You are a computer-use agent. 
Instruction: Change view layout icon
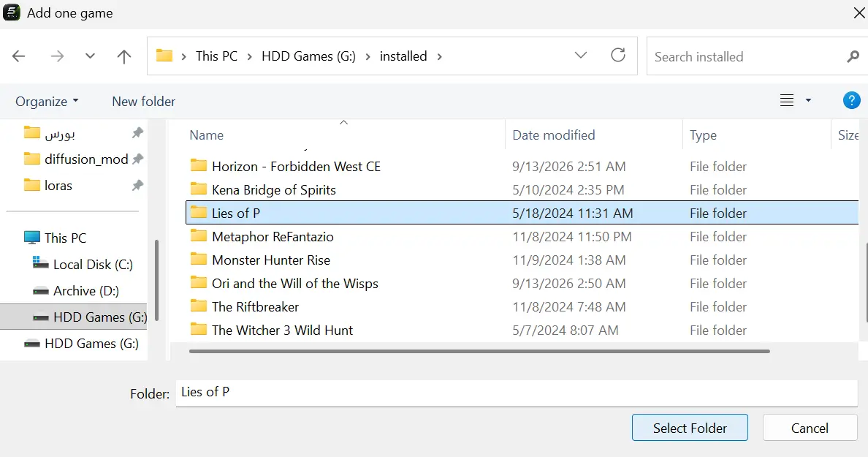click(787, 100)
